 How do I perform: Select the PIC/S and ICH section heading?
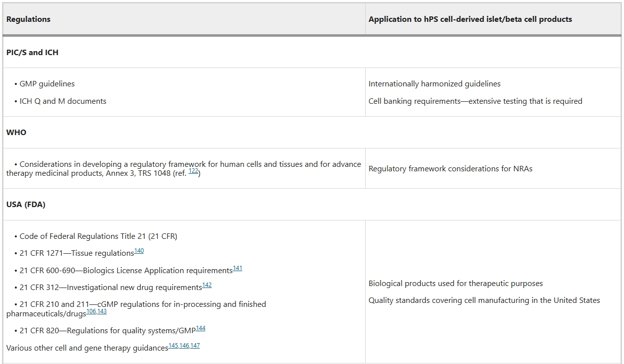point(32,52)
